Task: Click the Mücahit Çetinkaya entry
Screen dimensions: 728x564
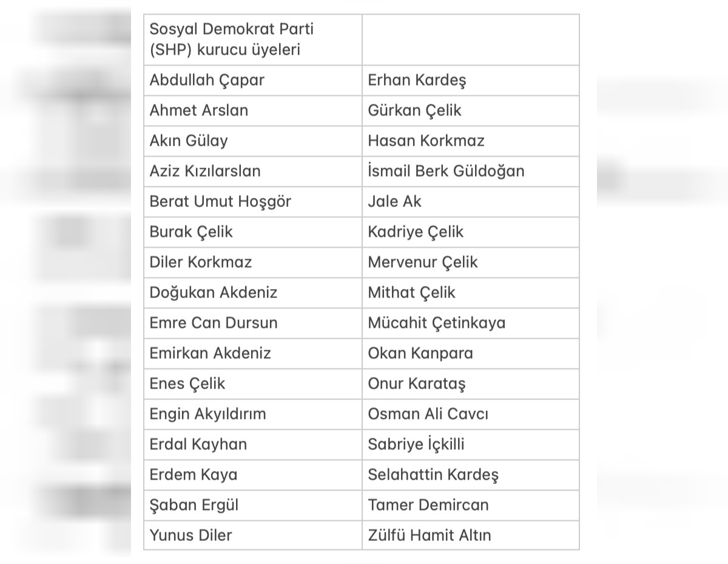Action: point(436,323)
